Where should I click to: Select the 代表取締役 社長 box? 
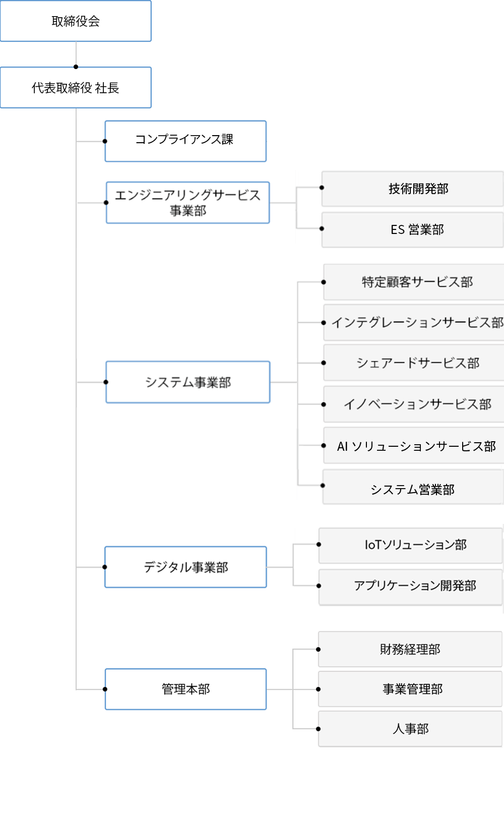[x=76, y=88]
